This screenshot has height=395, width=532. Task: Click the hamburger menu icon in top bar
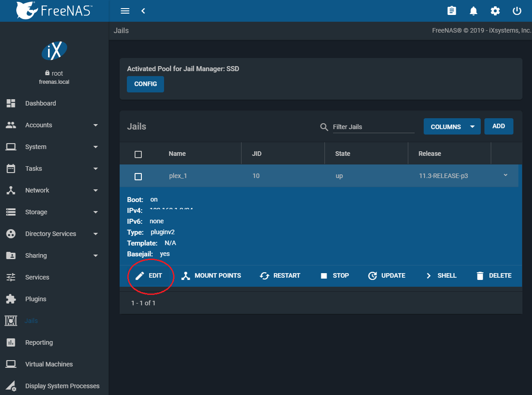(x=126, y=11)
